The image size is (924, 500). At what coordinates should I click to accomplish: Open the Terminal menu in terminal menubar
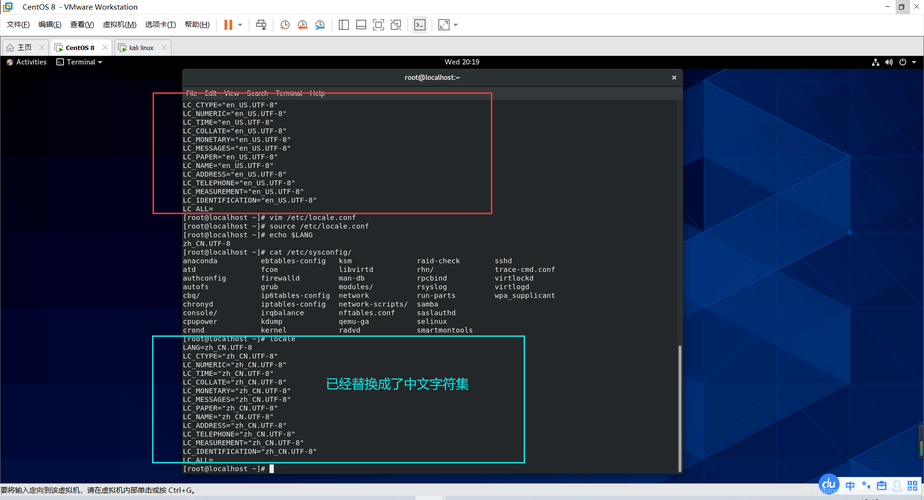(x=289, y=93)
